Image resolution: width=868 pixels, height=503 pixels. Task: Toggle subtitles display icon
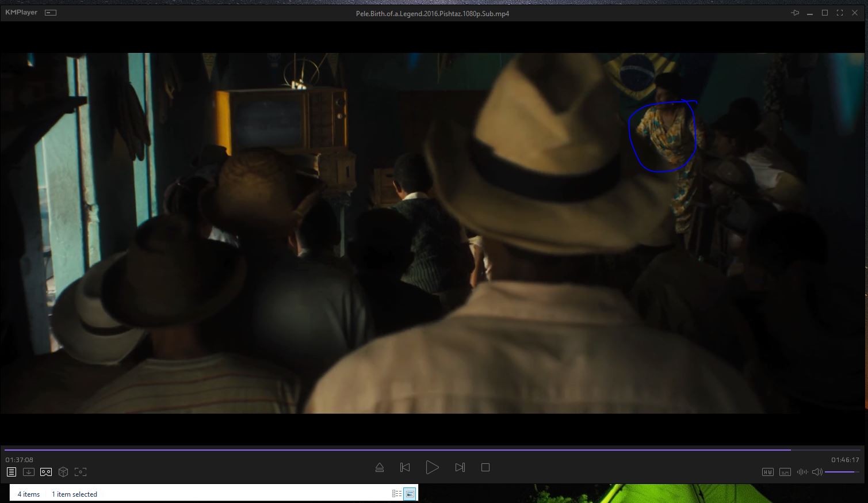tap(785, 472)
